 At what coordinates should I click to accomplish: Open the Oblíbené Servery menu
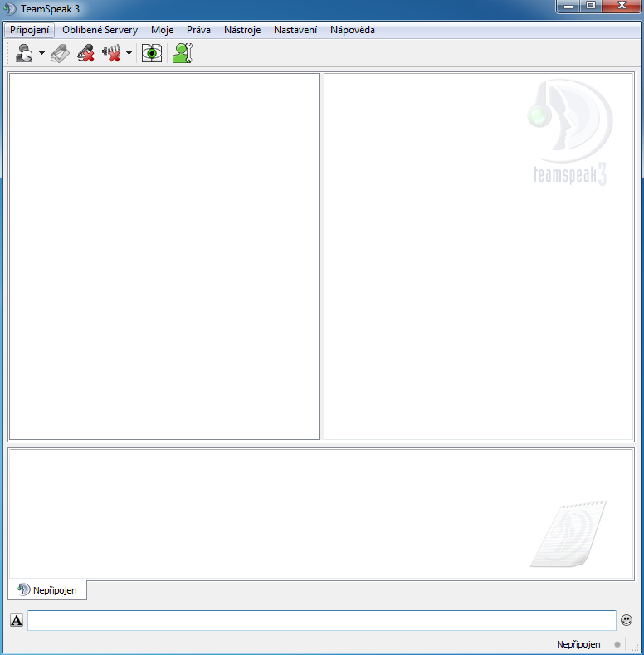(100, 30)
